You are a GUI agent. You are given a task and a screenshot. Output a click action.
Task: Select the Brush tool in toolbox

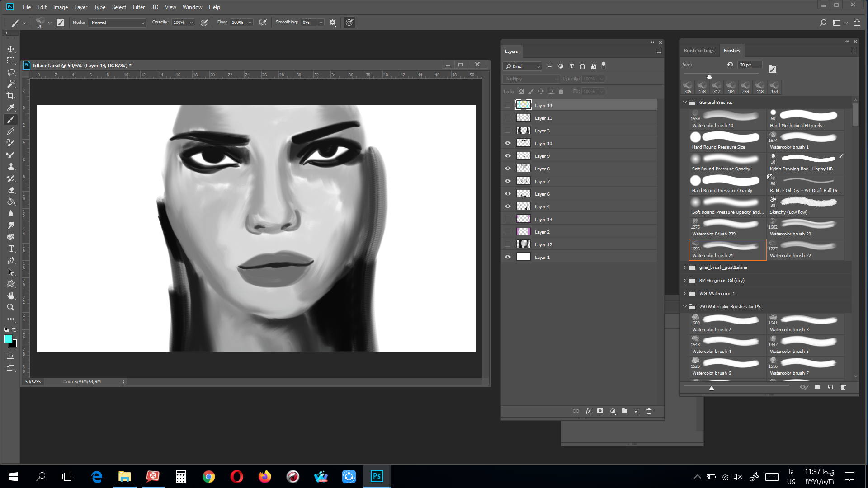[11, 119]
